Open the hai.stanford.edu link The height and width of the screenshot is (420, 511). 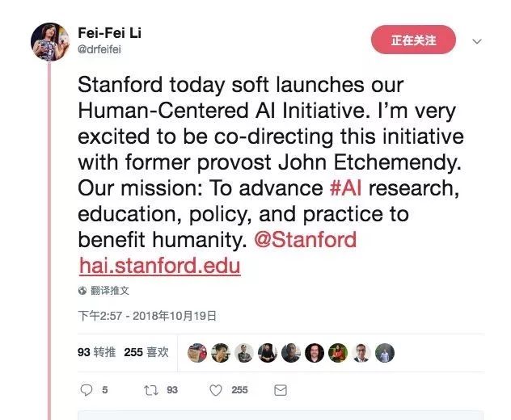click(159, 265)
